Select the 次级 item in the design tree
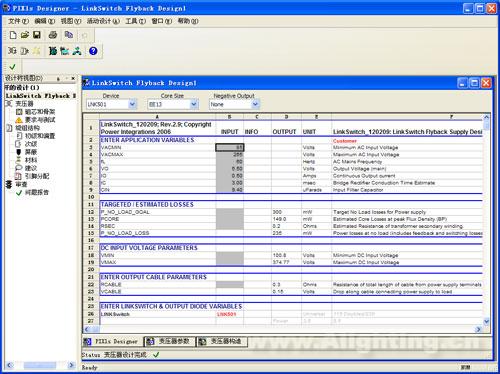Screen dimensions: 500x374 click(27, 144)
